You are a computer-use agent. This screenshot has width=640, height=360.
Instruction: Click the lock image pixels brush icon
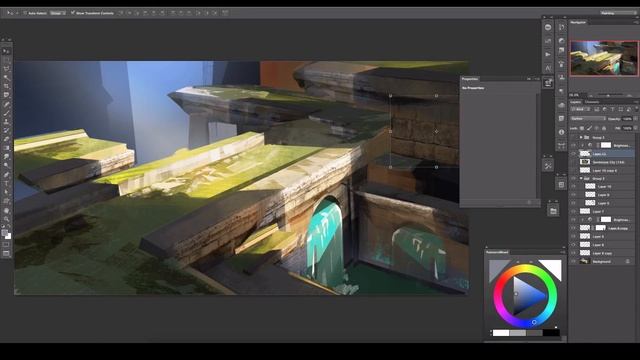click(589, 128)
